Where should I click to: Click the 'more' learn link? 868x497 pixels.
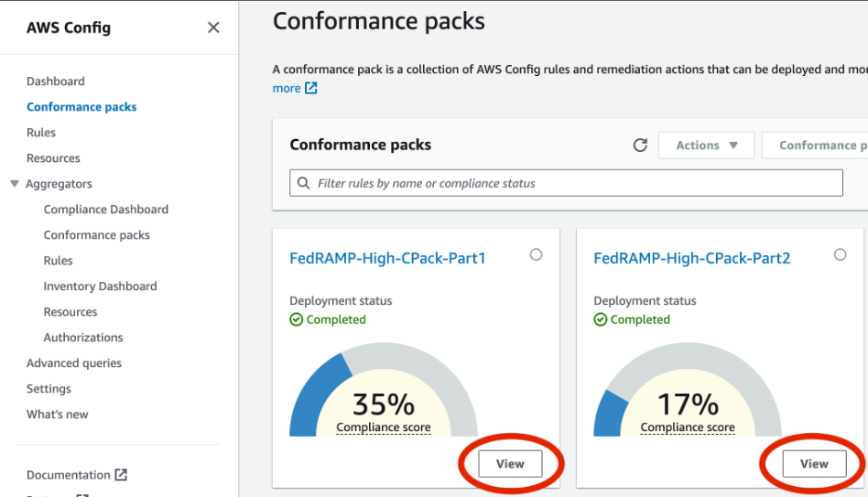coord(287,88)
